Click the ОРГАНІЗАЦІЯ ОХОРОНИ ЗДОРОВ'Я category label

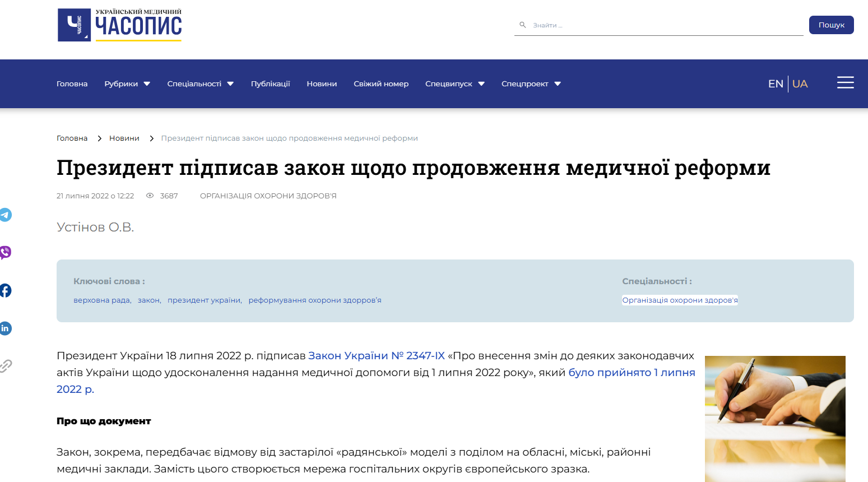268,196
